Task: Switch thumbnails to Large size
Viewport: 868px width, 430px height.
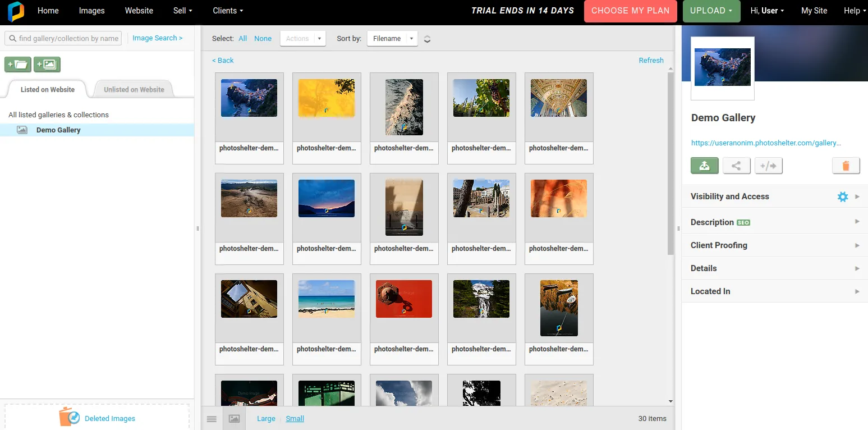Action: pyautogui.click(x=266, y=419)
